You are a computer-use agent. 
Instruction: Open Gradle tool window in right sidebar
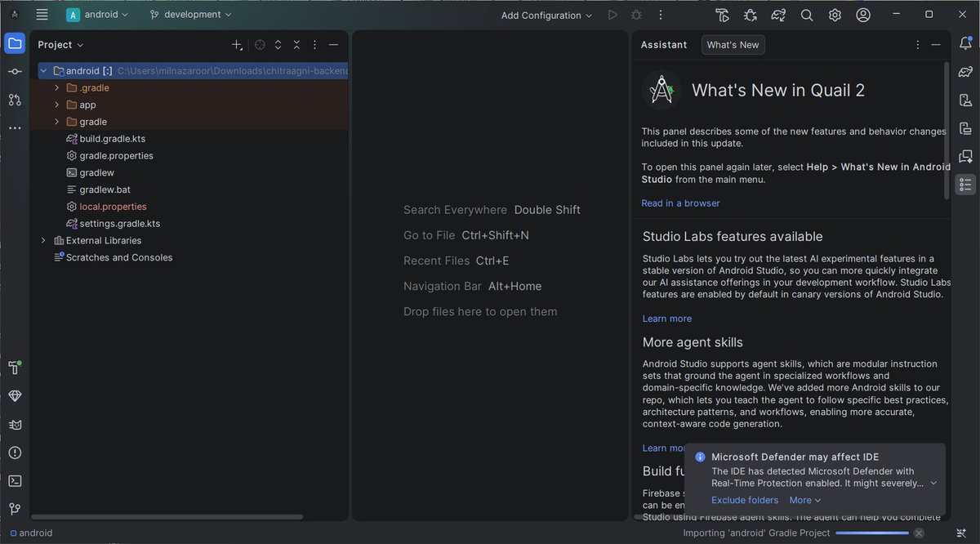(x=965, y=72)
